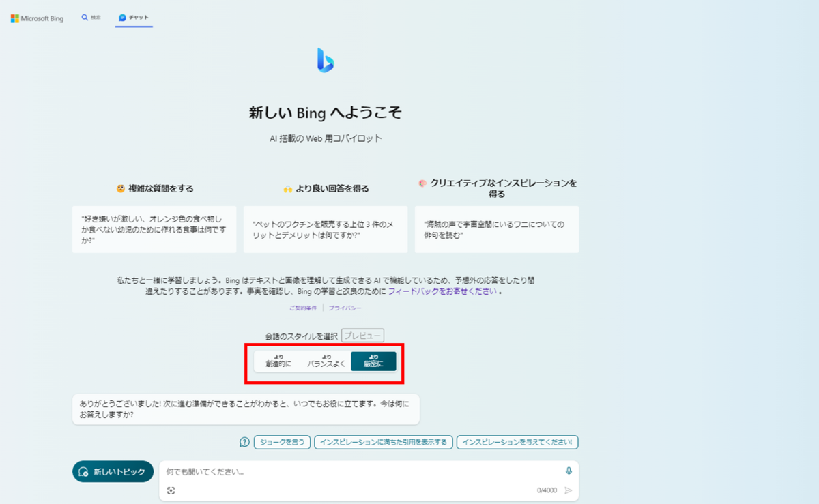Select the より厳密に conversation style
Image resolution: width=819 pixels, height=504 pixels.
pos(373,361)
